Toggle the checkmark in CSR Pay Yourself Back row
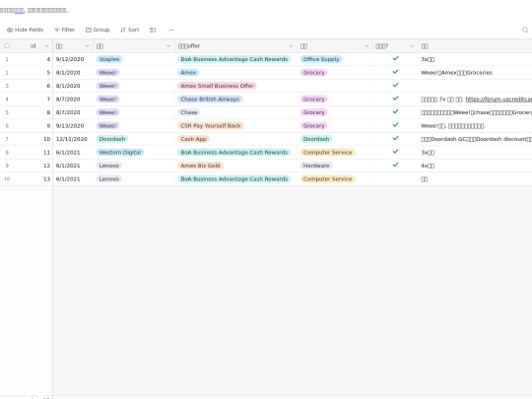This screenshot has width=532, height=399. pyautogui.click(x=395, y=125)
